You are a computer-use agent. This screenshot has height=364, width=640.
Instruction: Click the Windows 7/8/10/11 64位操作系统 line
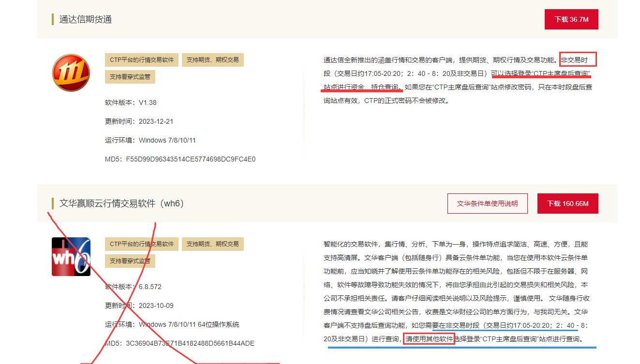pyautogui.click(x=172, y=324)
